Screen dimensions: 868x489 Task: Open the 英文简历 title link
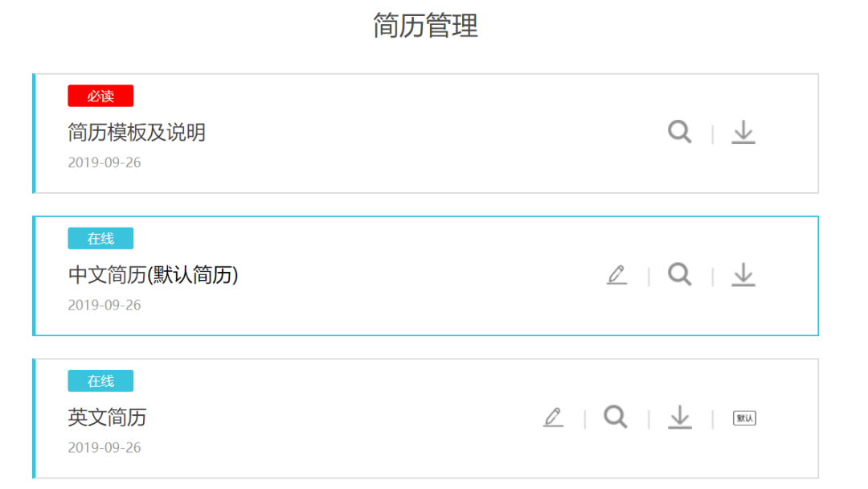coord(107,417)
